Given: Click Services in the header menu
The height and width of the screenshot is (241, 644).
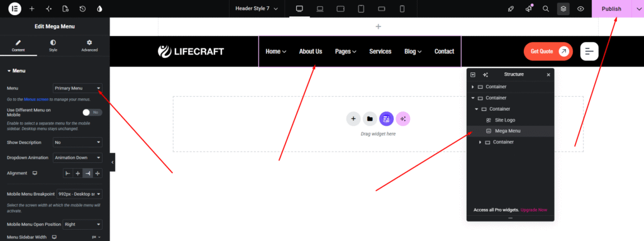Looking at the screenshot, I should pyautogui.click(x=380, y=52).
